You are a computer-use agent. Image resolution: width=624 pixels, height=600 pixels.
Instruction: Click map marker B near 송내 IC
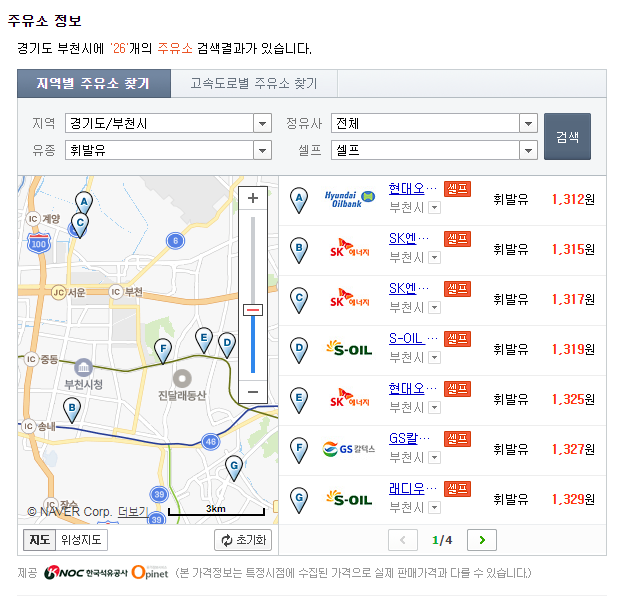point(72,410)
